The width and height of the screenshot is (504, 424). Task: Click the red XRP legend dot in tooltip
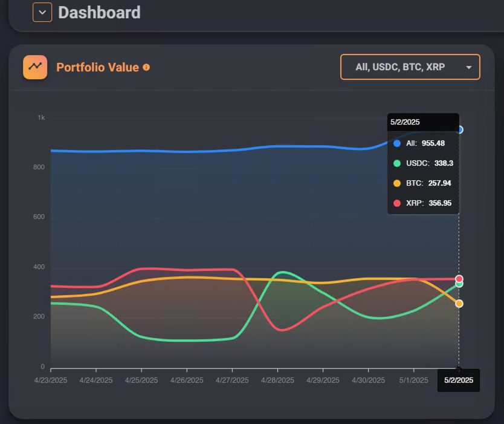tap(397, 203)
